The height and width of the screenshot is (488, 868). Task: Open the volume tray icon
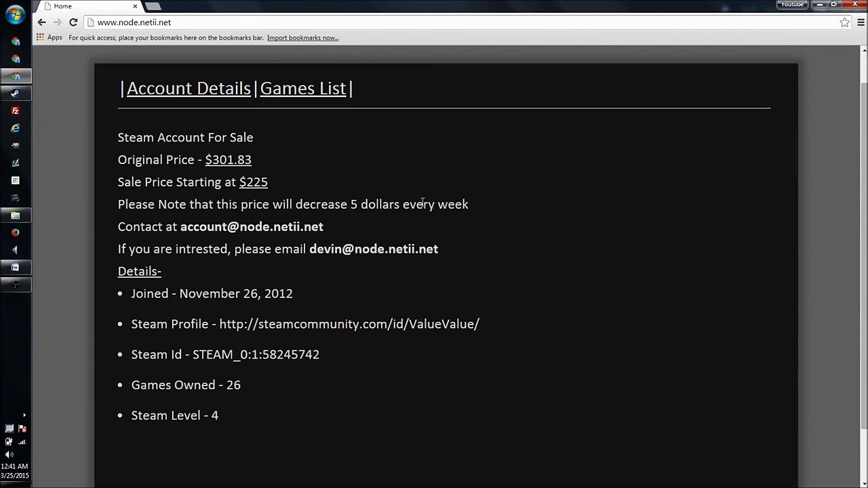[x=9, y=455]
